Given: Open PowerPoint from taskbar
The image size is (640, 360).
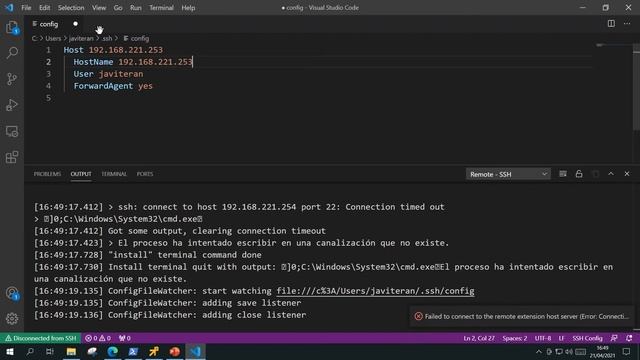Looking at the screenshot, I should 175,351.
